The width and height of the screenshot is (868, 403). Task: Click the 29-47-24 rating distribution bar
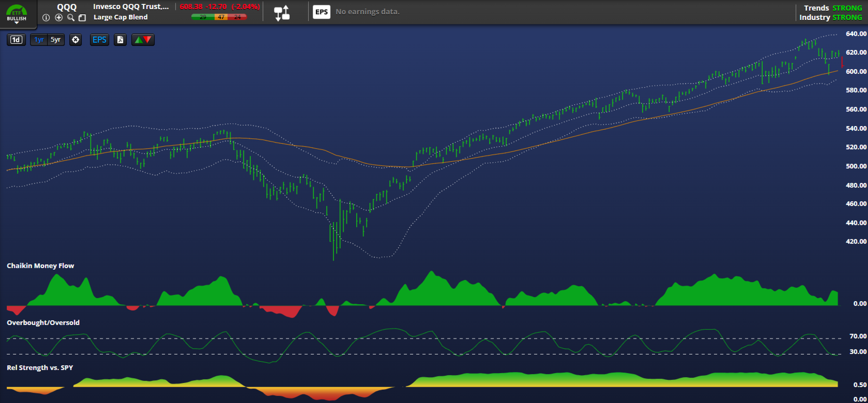coord(219,17)
